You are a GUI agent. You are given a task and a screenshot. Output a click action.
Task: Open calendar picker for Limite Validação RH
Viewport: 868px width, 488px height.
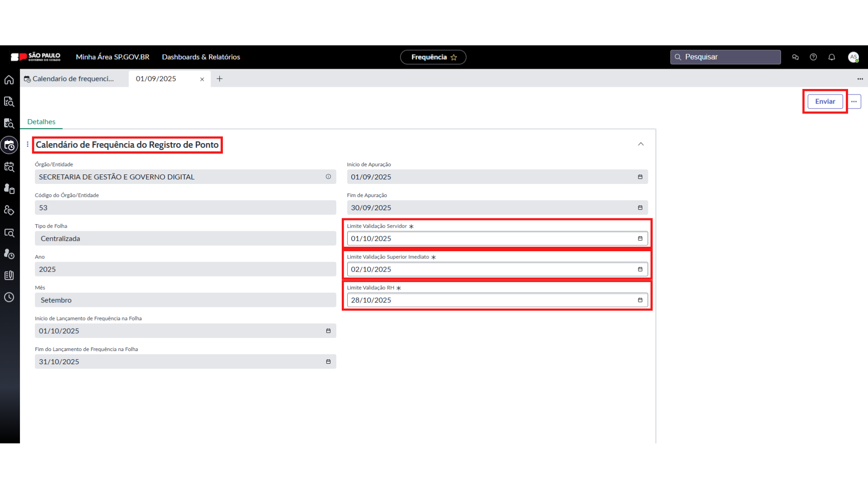pyautogui.click(x=640, y=300)
